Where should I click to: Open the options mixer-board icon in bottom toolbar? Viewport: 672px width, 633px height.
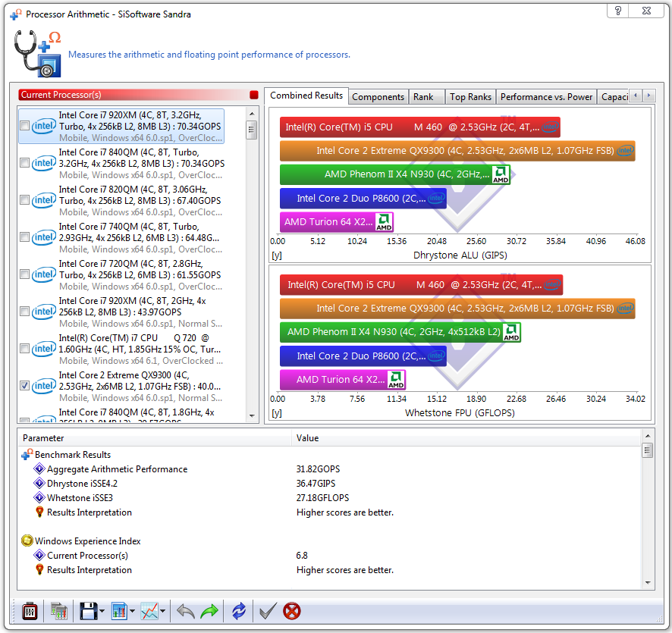pyautogui.click(x=30, y=611)
